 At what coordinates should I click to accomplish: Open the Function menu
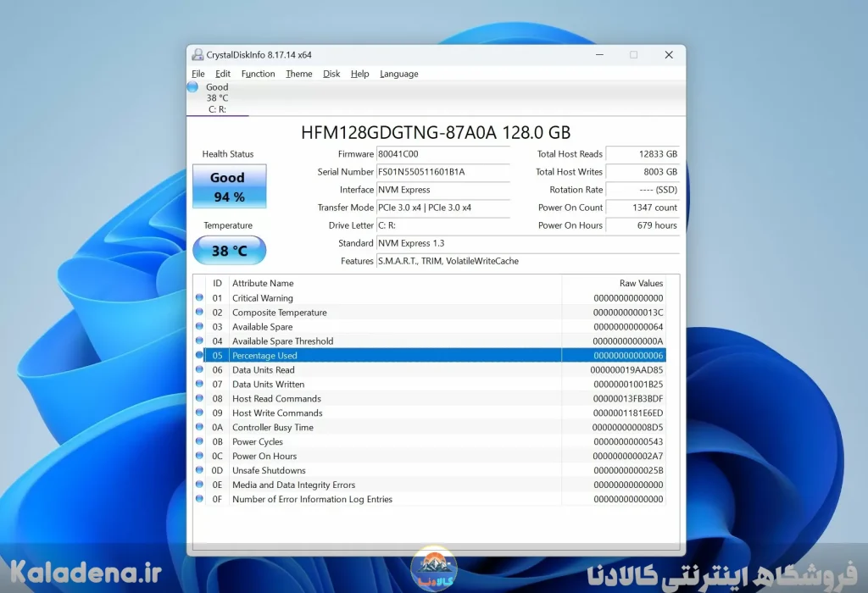click(x=258, y=74)
